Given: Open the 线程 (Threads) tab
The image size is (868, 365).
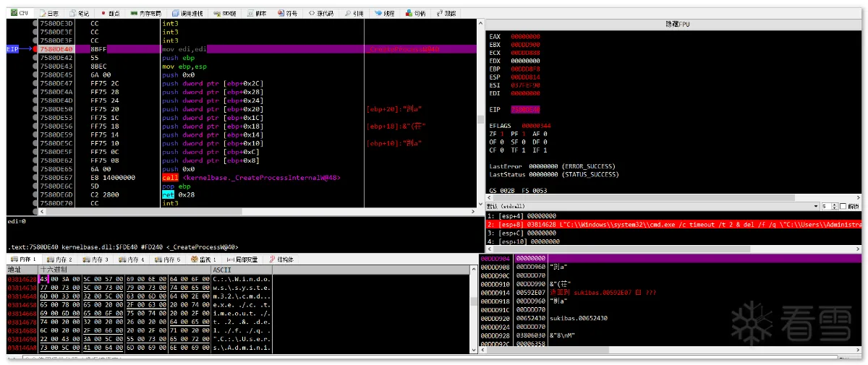Looking at the screenshot, I should tap(385, 13).
